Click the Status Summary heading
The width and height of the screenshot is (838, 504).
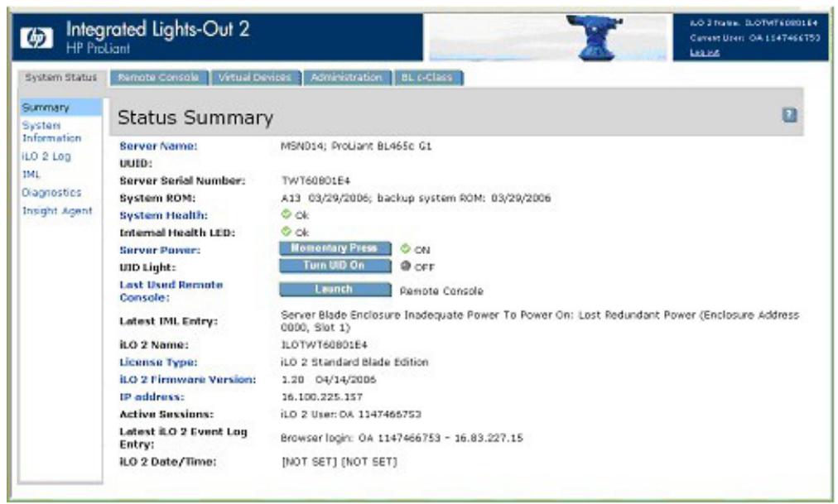click(x=195, y=118)
